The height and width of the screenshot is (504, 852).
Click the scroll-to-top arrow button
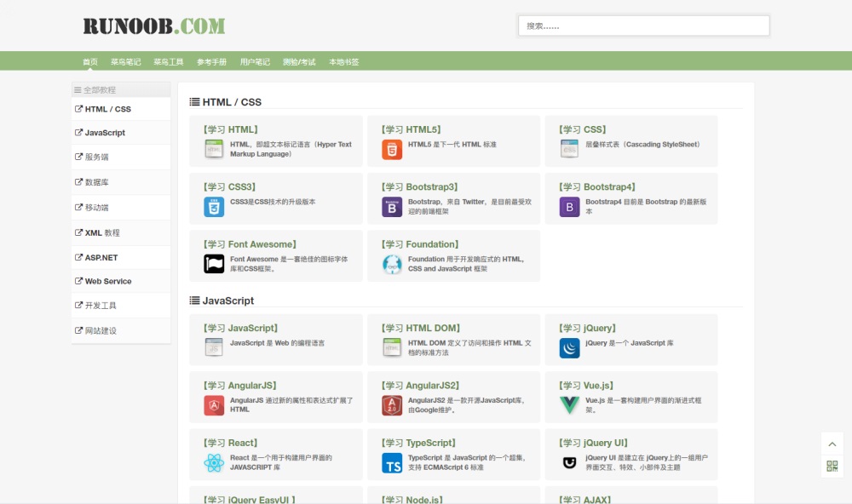click(x=832, y=444)
